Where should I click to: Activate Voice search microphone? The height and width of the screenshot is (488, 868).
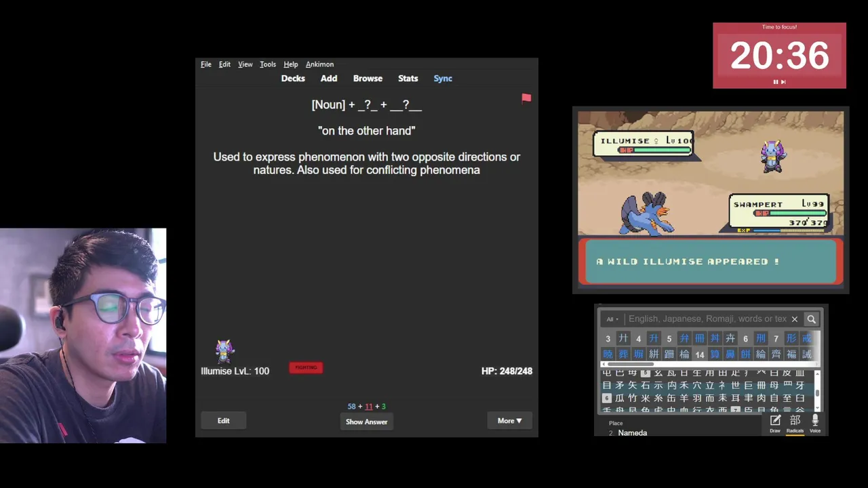pyautogui.click(x=815, y=424)
